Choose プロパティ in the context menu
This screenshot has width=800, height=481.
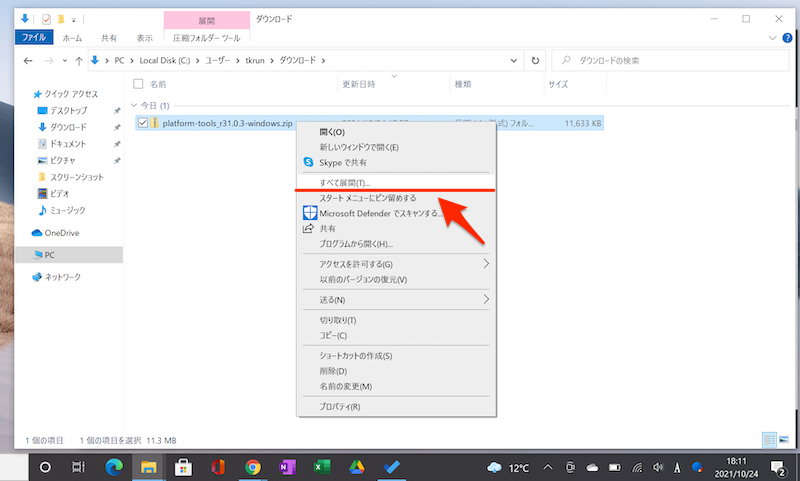(x=340, y=407)
